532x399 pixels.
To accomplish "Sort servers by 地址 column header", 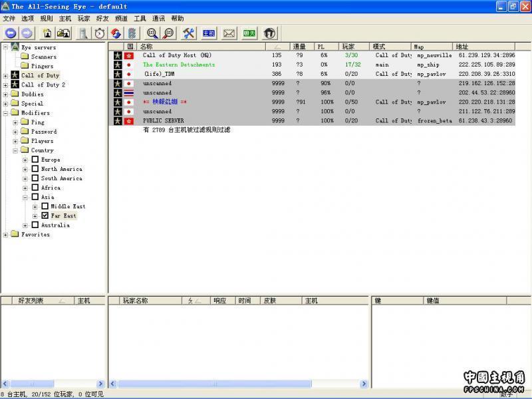I will pos(484,47).
